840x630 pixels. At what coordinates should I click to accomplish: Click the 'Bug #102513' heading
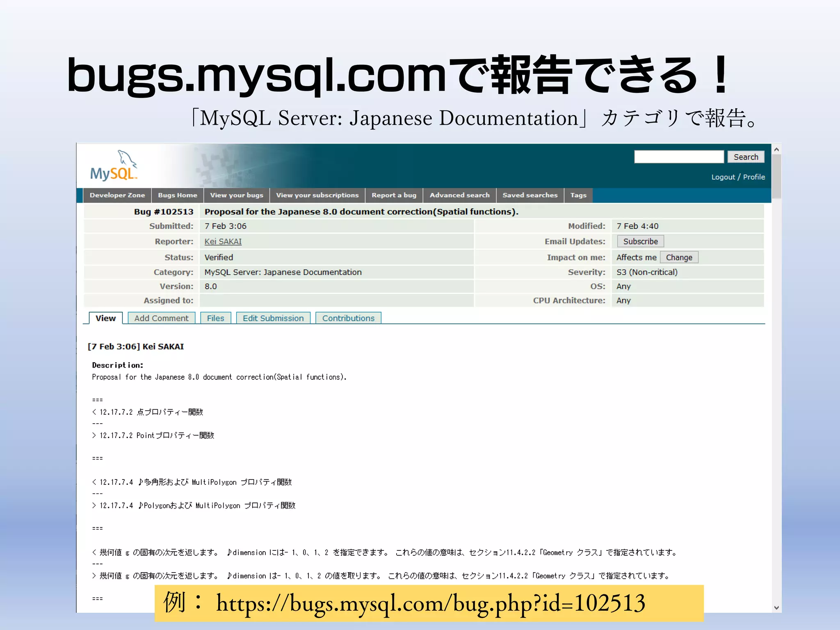point(164,212)
